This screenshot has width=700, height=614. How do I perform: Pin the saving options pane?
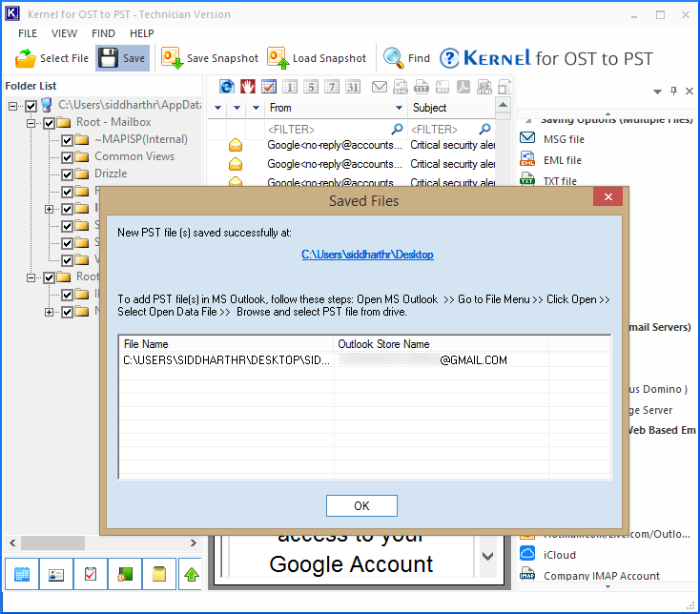673,91
